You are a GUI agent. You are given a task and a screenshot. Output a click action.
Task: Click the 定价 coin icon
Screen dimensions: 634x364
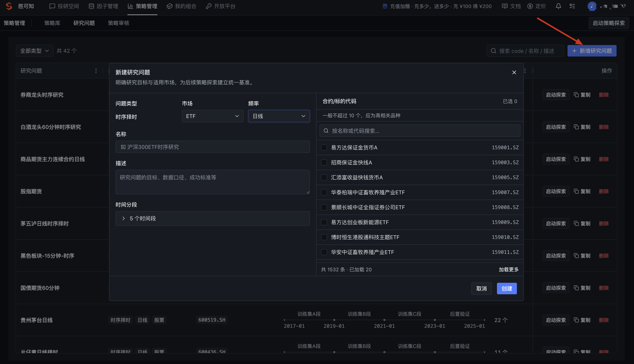(x=530, y=6)
